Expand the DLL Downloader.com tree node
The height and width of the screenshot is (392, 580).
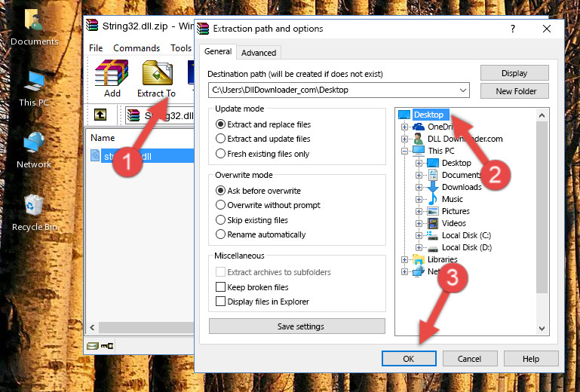[x=404, y=139]
